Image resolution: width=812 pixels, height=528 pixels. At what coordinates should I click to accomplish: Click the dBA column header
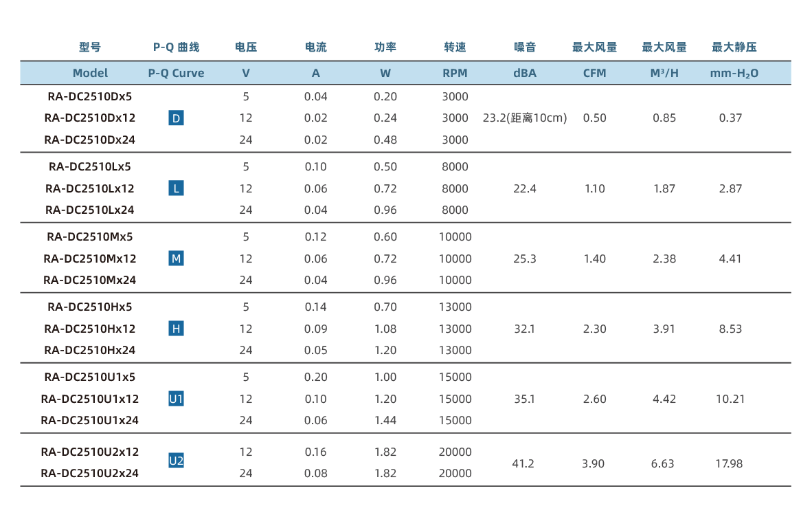[524, 73]
